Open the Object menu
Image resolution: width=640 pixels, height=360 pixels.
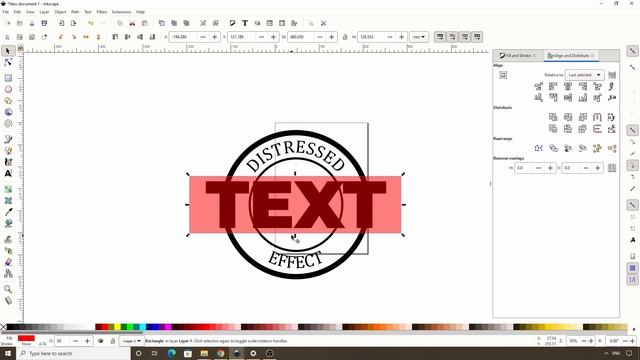60,12
